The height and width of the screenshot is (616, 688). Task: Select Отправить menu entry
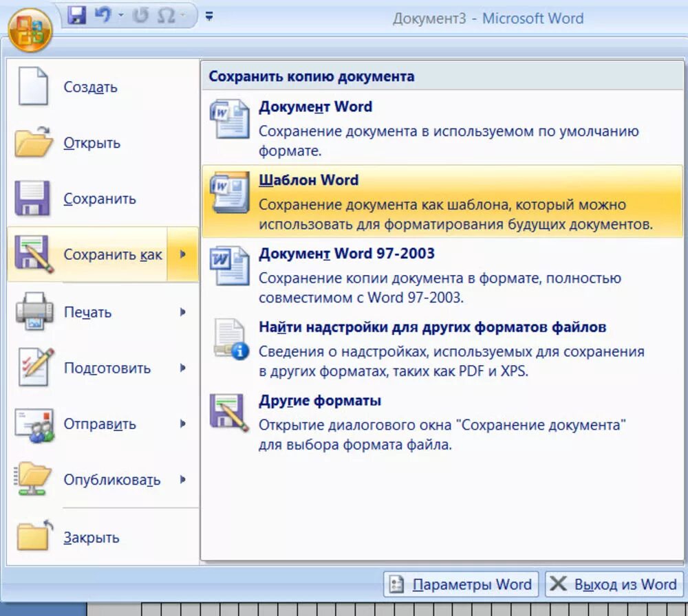click(100, 424)
